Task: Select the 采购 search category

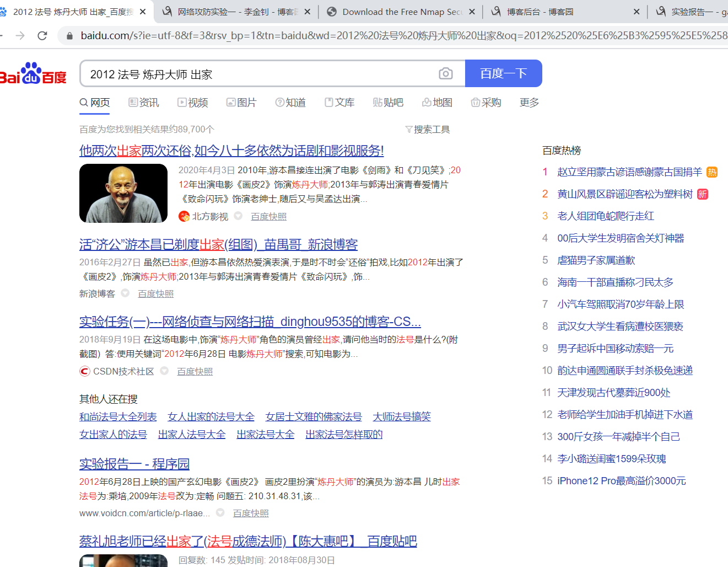Action: 486,103
